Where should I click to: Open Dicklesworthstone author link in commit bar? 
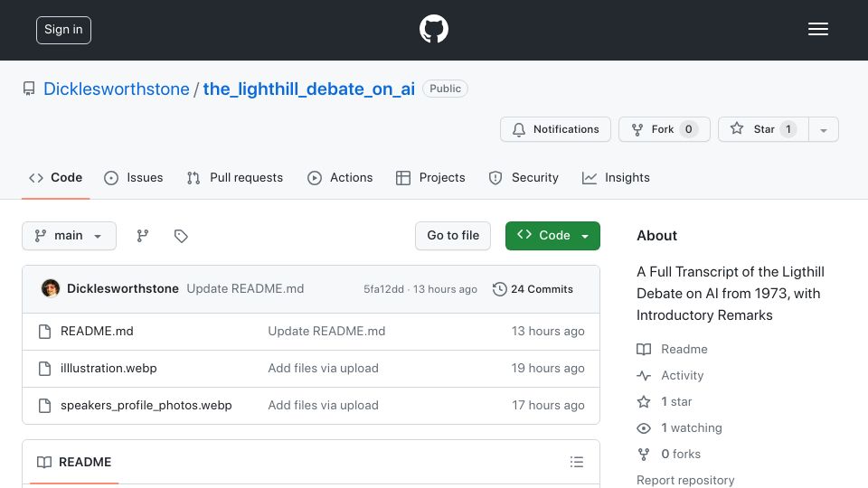(x=123, y=288)
